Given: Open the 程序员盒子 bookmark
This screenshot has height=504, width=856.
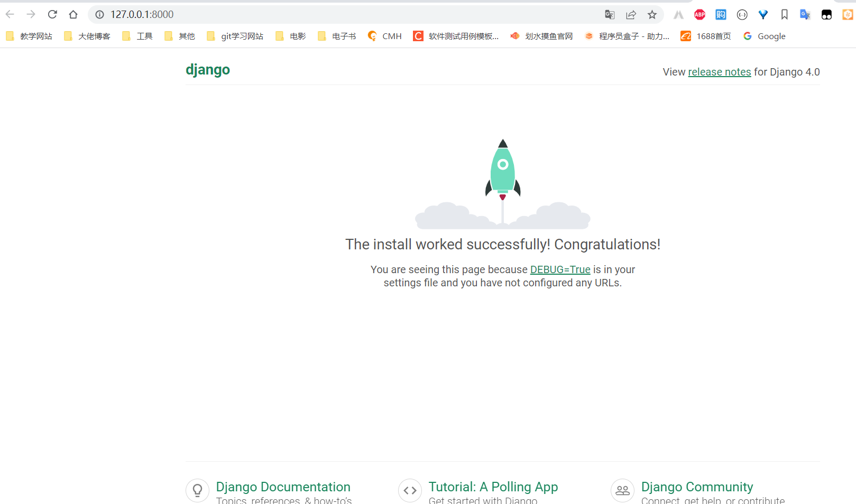Looking at the screenshot, I should click(x=627, y=36).
